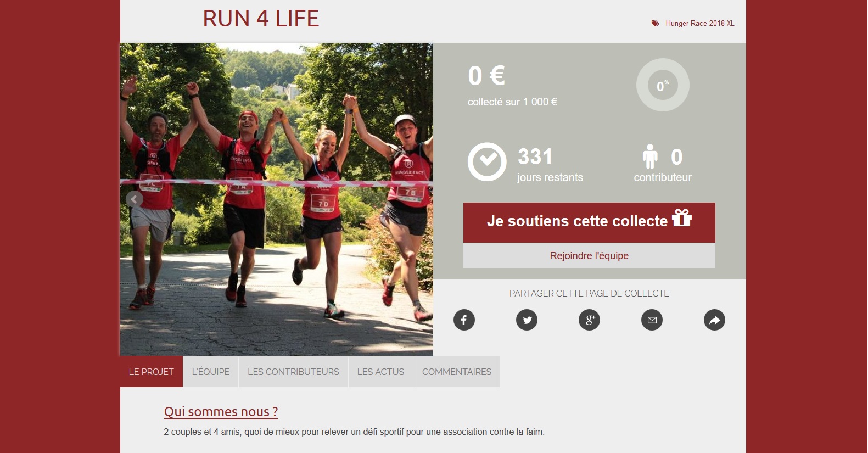This screenshot has height=453, width=868.
Task: Share the page on Facebook
Action: click(464, 320)
